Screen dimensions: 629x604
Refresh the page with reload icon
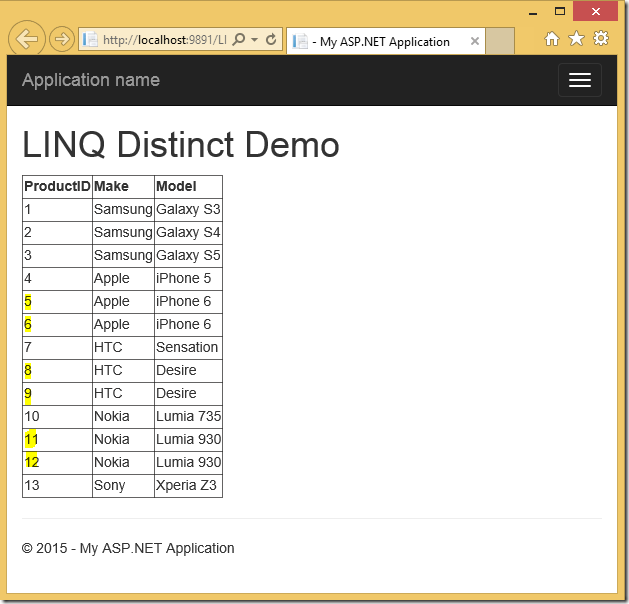click(271, 39)
